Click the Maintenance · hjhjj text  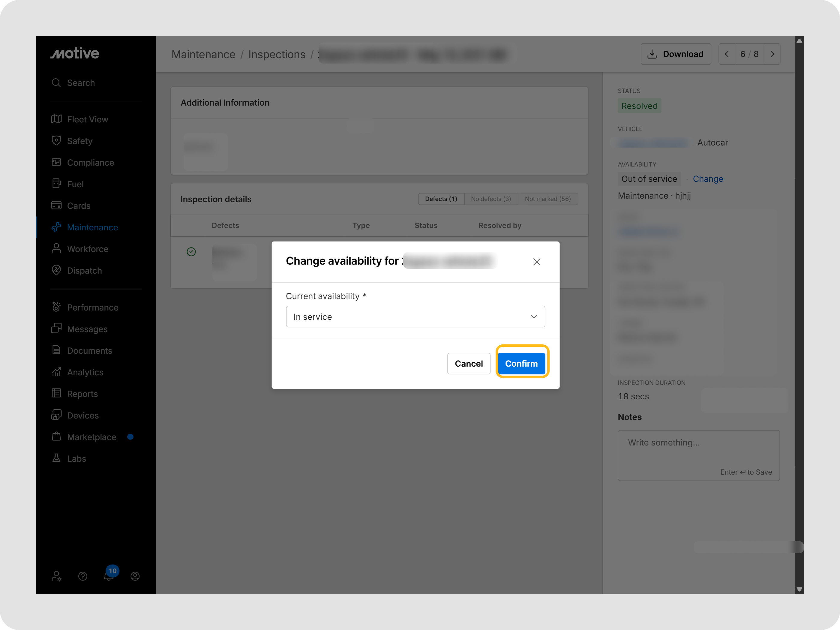(x=654, y=196)
